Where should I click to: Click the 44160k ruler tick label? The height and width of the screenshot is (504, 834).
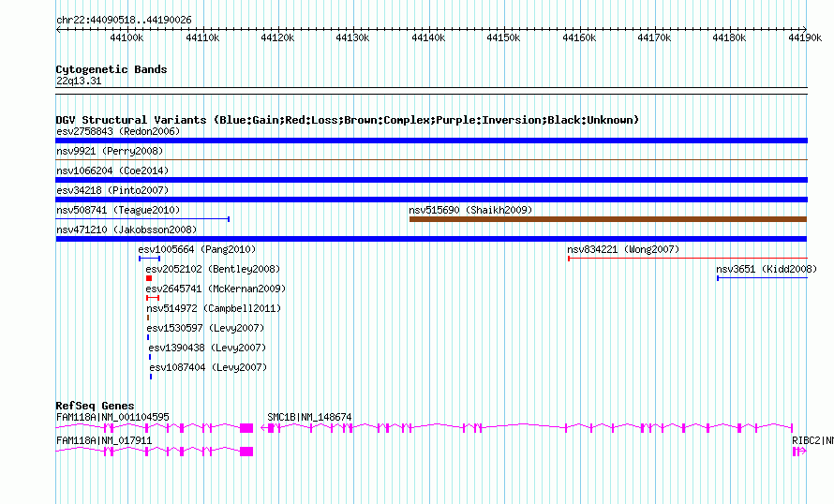579,37
